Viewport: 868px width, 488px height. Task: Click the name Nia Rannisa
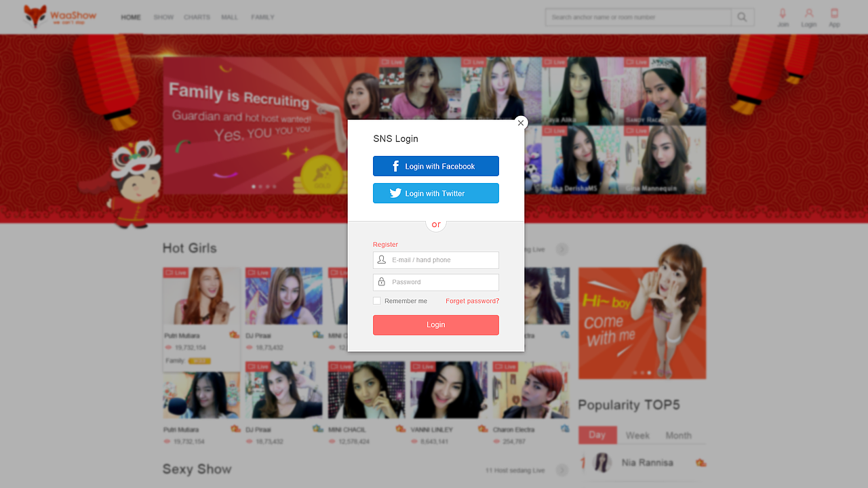coord(648,463)
